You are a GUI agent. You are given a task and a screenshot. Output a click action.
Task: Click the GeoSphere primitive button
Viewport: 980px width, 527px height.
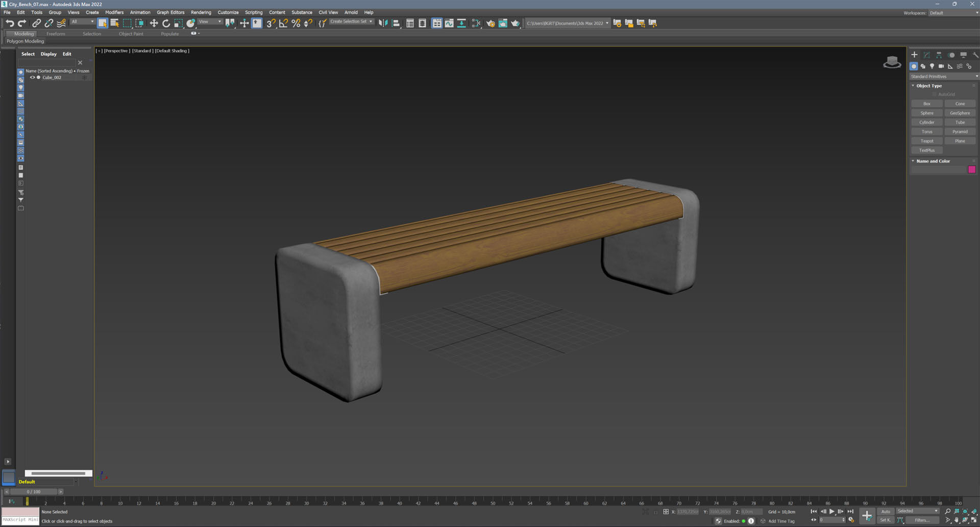(960, 113)
